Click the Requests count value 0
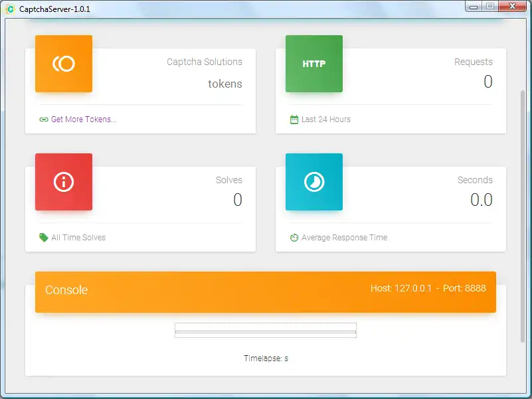Screen dimensions: 532x399 488,82
